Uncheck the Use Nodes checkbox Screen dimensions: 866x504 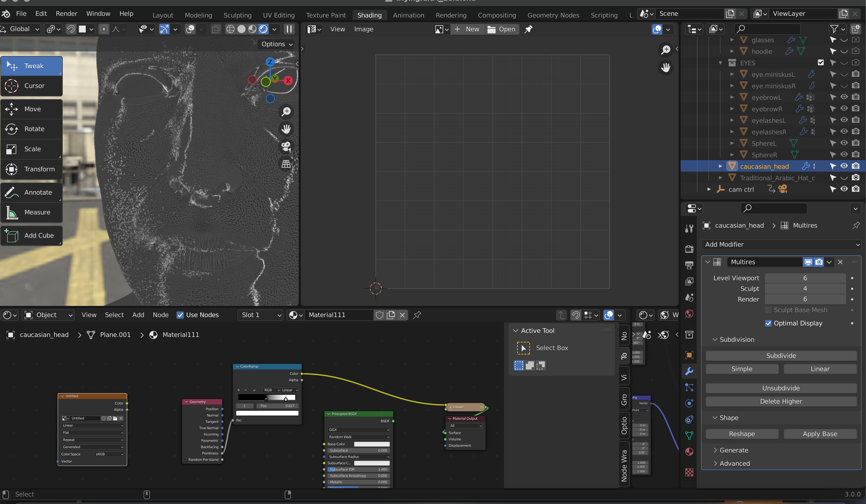click(x=180, y=315)
